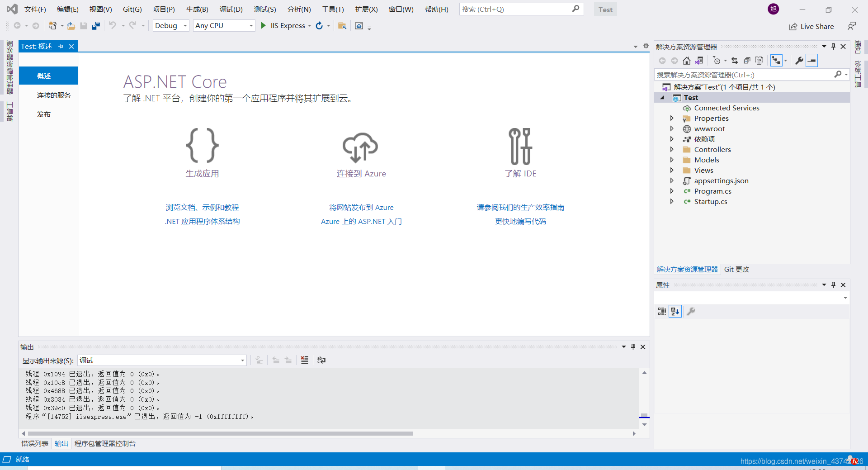Screen dimensions: 868x470
Task: Toggle Preview Selected Items button
Action: [812, 61]
